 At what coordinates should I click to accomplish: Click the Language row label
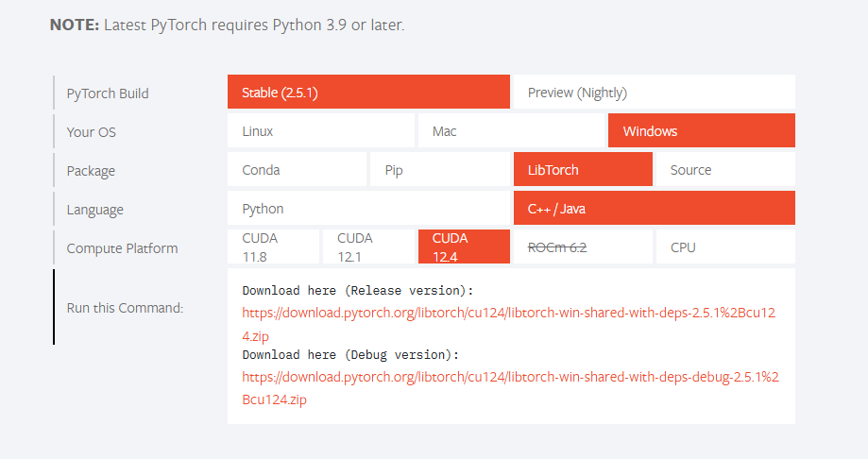pos(94,210)
